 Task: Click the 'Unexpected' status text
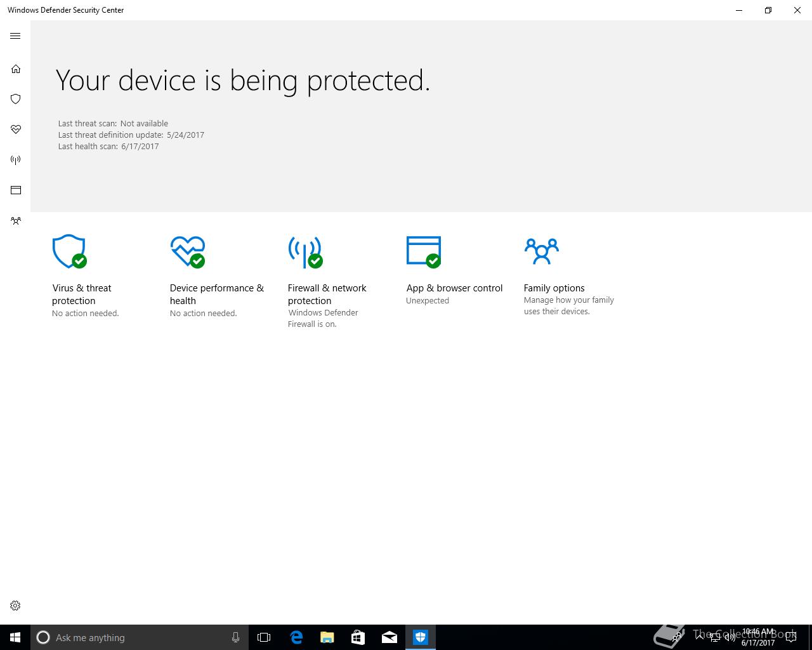click(428, 301)
